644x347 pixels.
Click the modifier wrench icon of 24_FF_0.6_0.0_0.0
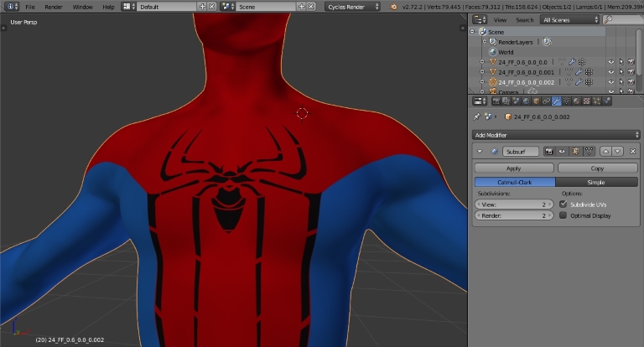pos(572,62)
